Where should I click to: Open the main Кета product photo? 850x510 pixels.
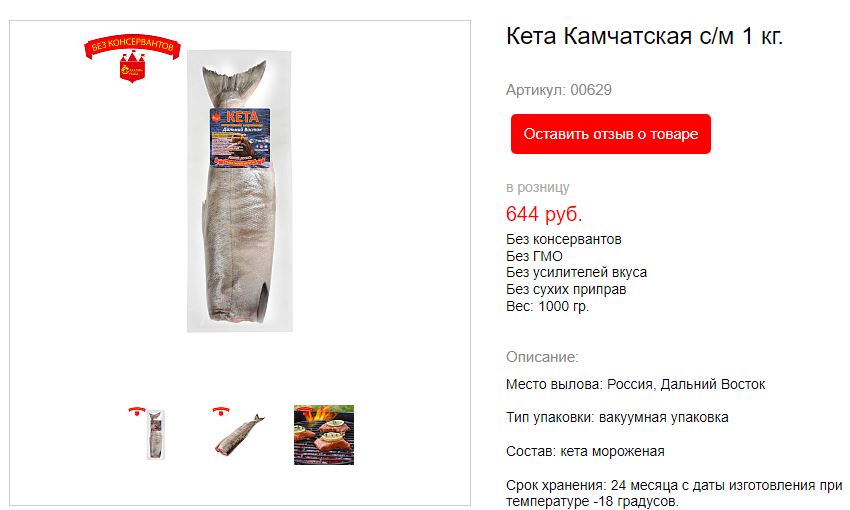pos(240,191)
